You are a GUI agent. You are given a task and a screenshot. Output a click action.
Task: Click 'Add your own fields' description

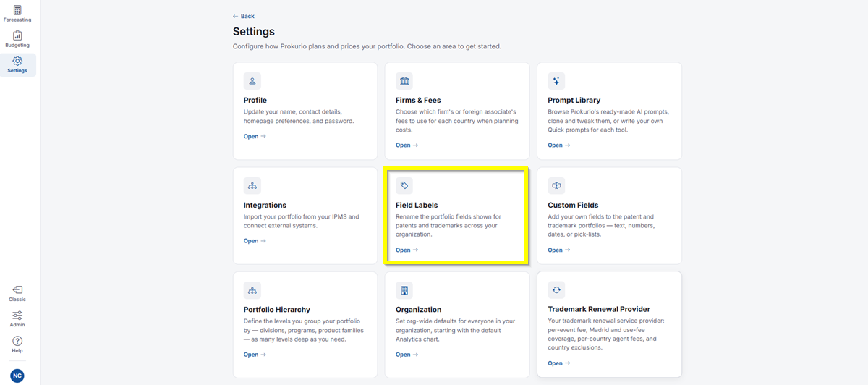point(601,226)
